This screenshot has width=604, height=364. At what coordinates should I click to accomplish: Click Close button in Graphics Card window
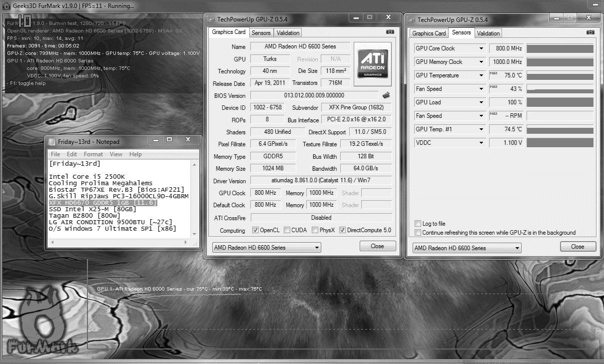(378, 246)
